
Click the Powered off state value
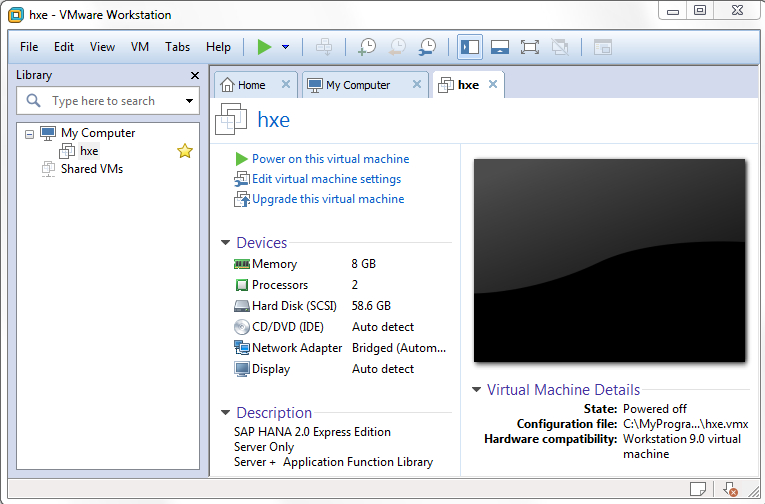(x=655, y=409)
